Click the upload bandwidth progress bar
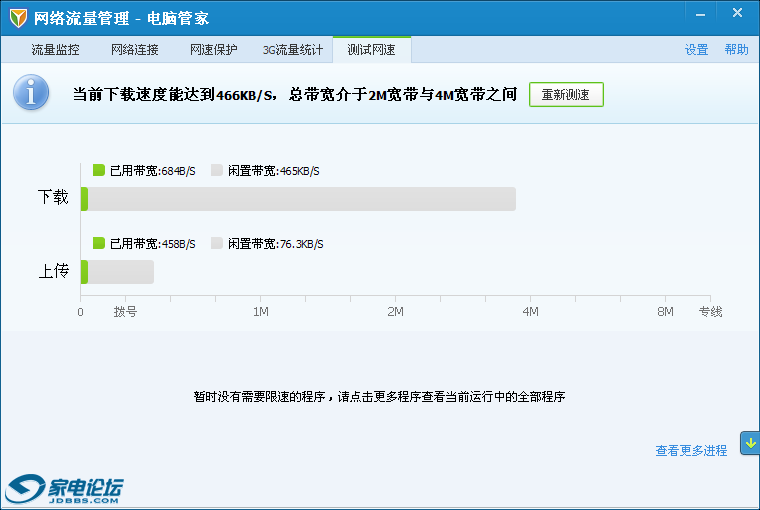 click(117, 272)
